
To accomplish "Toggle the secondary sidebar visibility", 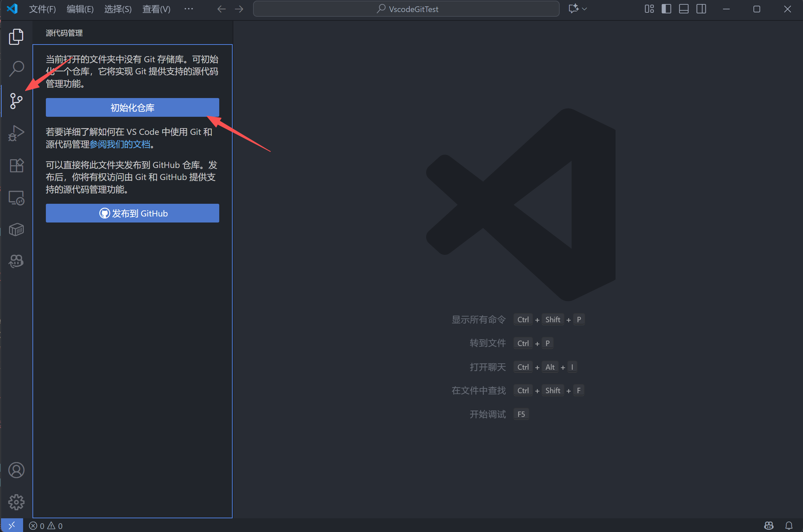I will (701, 9).
